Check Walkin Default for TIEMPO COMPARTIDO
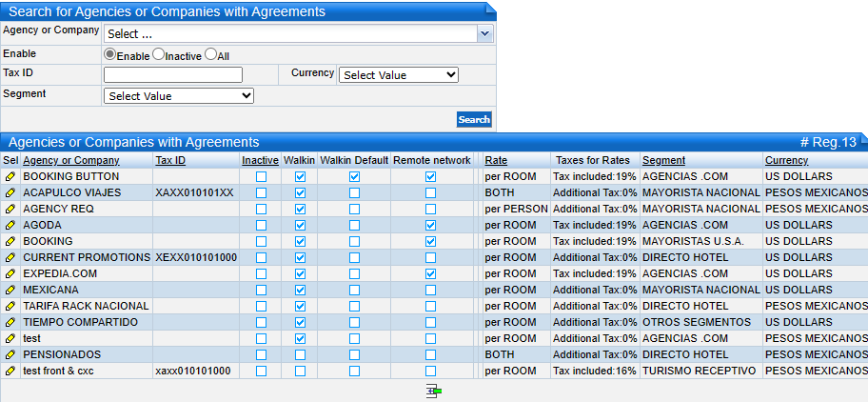This screenshot has width=868, height=402. pyautogui.click(x=354, y=322)
